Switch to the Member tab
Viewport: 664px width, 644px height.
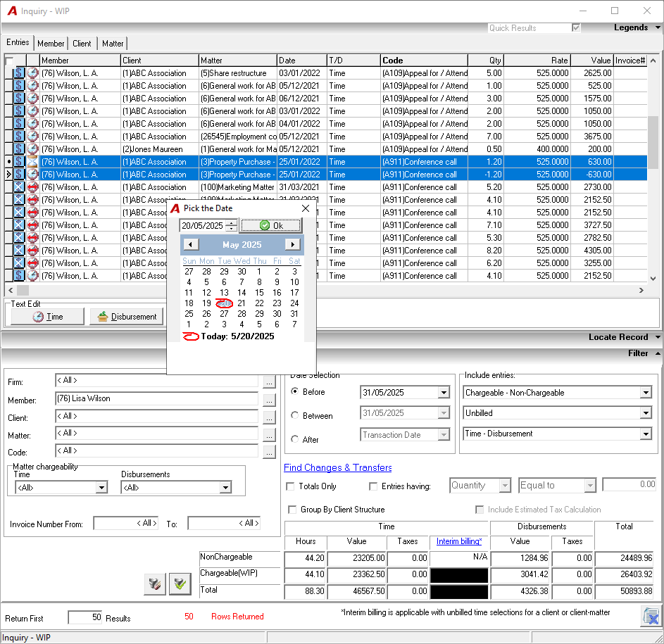[51, 44]
